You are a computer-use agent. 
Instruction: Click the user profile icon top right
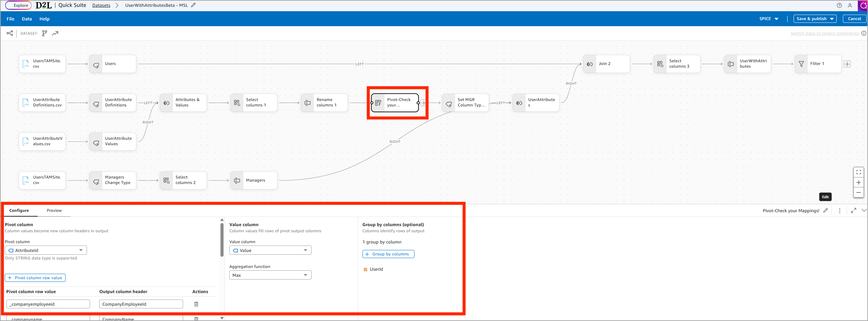point(850,5)
